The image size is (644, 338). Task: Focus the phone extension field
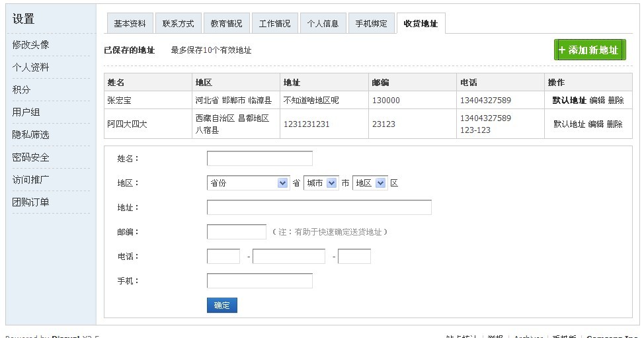click(x=354, y=256)
